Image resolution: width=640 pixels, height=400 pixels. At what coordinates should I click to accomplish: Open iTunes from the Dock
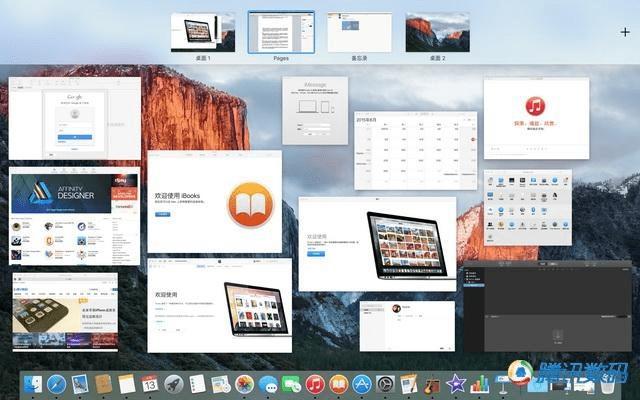point(315,384)
